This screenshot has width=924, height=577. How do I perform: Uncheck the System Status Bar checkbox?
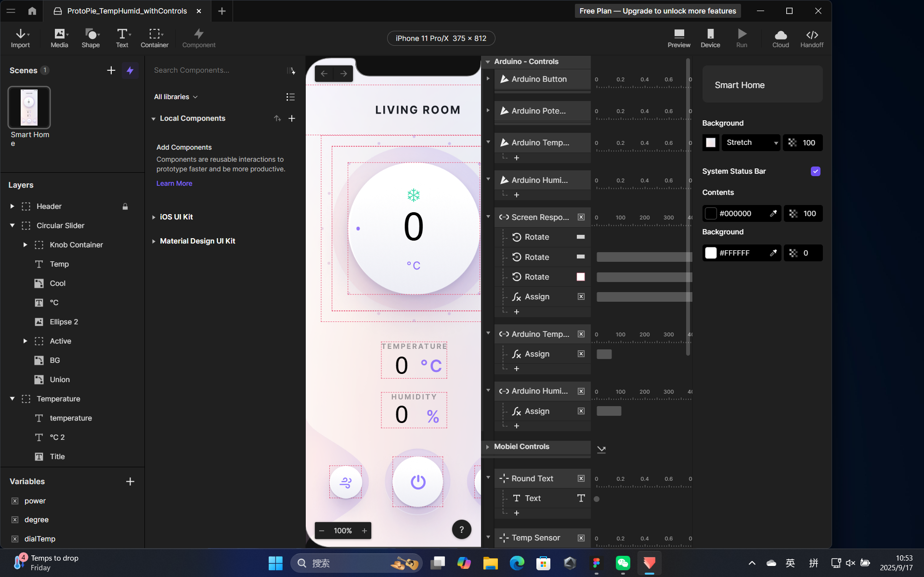pos(815,171)
